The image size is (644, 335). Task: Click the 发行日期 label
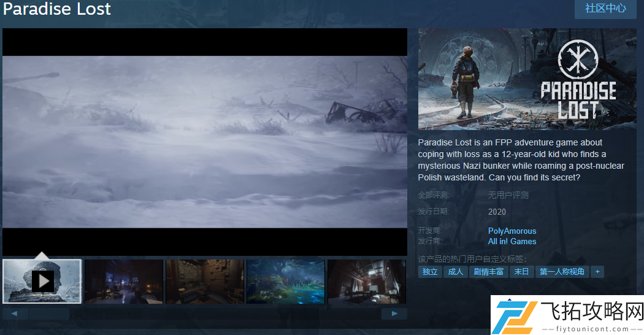coord(434,212)
